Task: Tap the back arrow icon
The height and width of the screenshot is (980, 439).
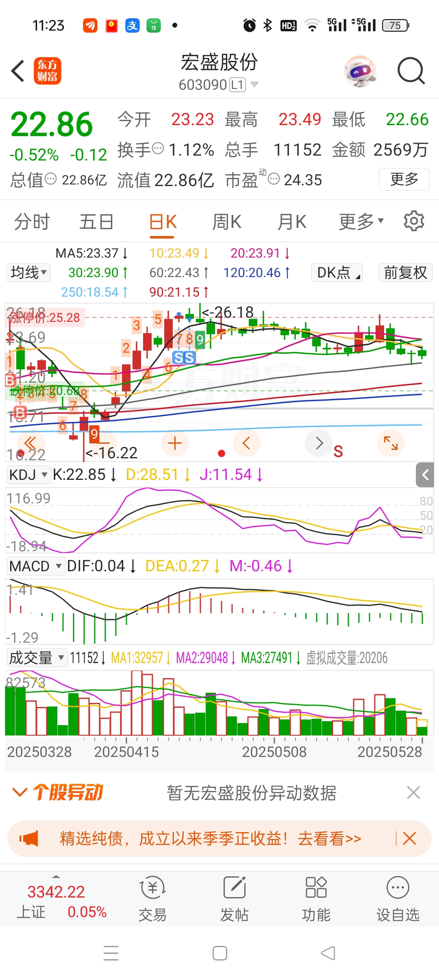Action: [x=18, y=71]
